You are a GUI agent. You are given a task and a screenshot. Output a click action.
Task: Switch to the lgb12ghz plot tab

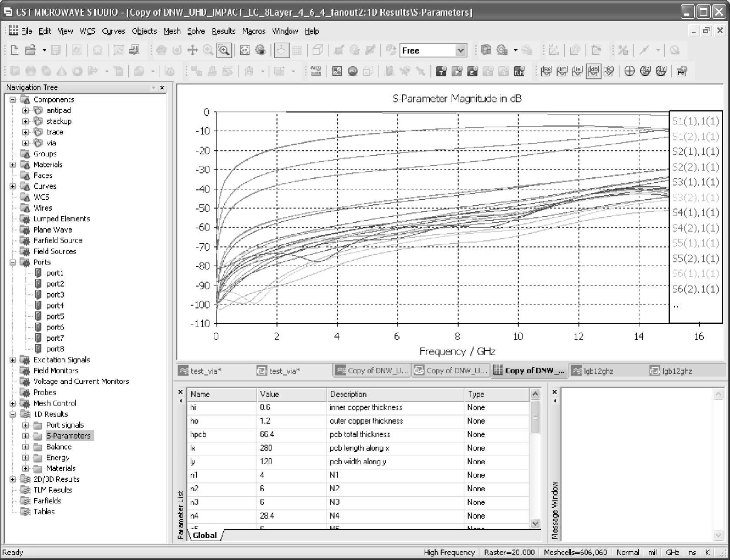tap(598, 371)
